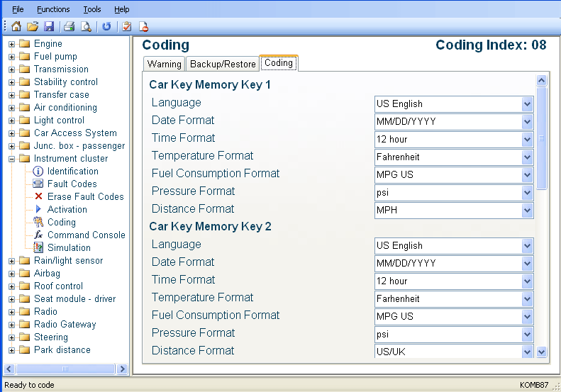Select Fault Codes under Instrument cluster
The height and width of the screenshot is (392, 561).
pos(72,184)
